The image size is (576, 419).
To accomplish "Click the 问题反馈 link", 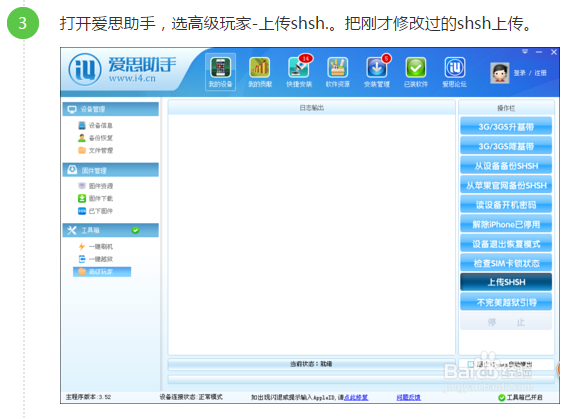I will tap(408, 397).
